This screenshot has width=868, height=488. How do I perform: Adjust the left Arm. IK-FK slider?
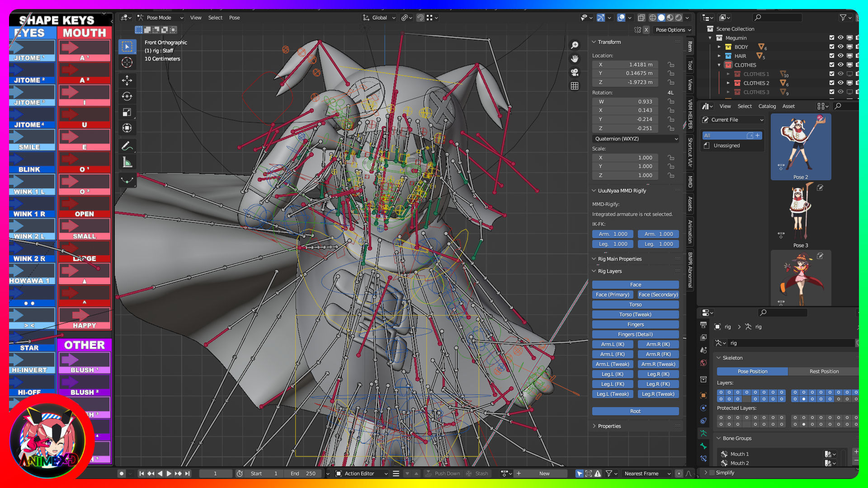point(613,234)
